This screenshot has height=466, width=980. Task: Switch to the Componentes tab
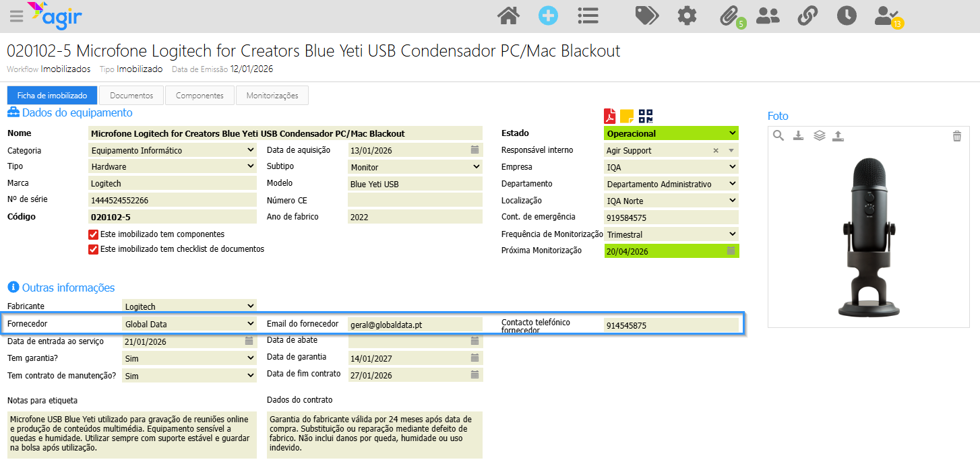click(200, 96)
